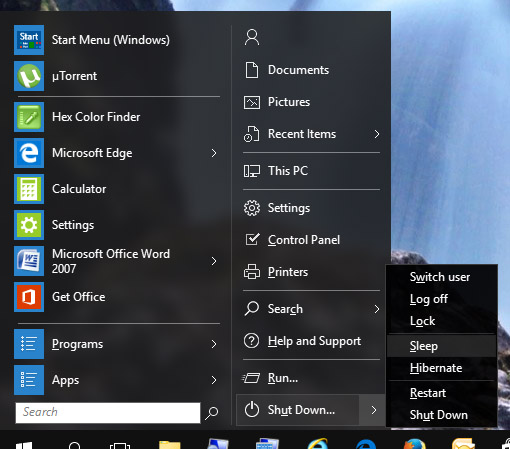This screenshot has width=510, height=449.
Task: Expand the Programs submenu arrow
Action: coord(214,344)
